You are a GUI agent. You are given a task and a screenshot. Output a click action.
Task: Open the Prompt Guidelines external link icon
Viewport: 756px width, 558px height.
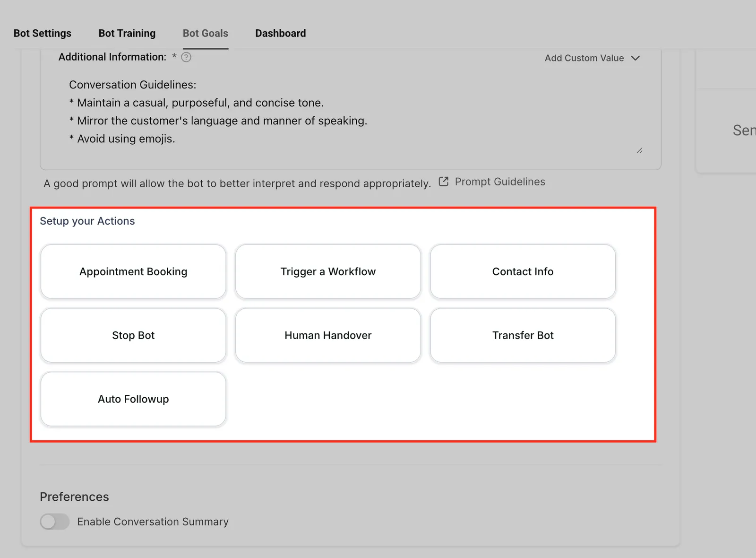443,182
